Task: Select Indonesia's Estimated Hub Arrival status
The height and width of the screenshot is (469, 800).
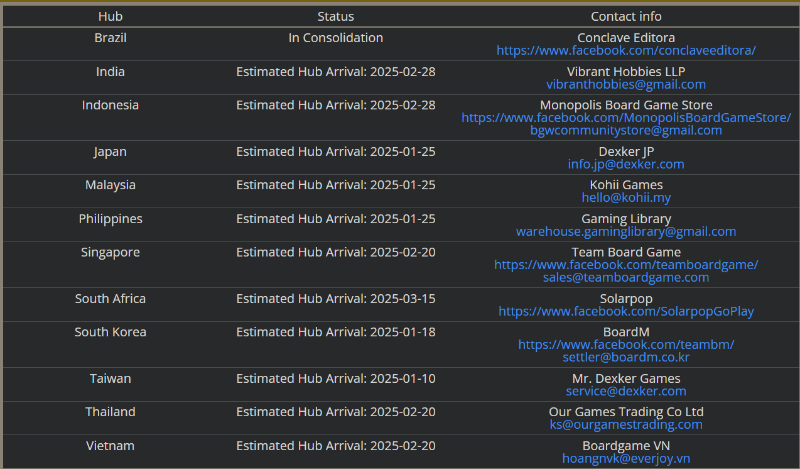Action: tap(336, 105)
